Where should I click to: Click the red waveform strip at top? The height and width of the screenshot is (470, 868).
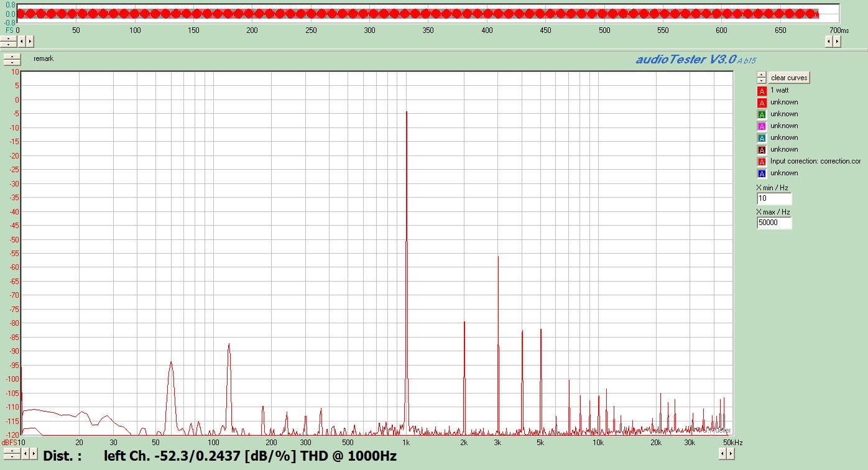coord(417,14)
